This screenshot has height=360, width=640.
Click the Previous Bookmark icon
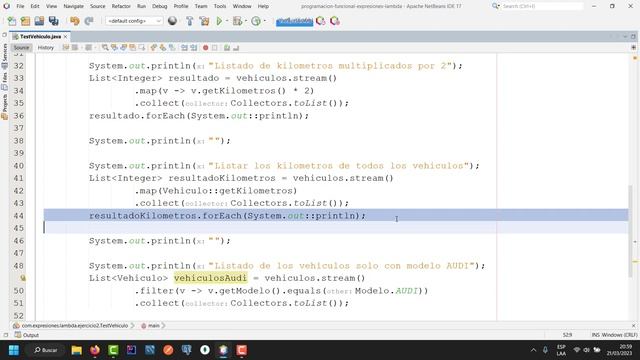(153, 48)
